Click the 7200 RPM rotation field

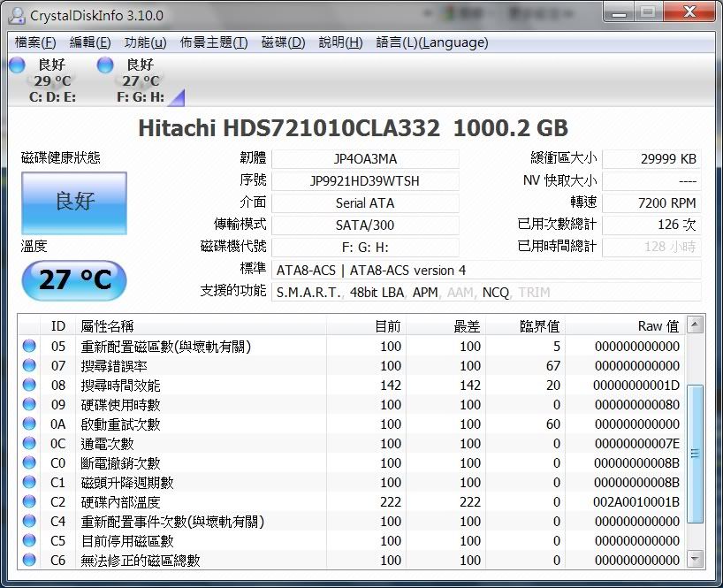point(651,202)
